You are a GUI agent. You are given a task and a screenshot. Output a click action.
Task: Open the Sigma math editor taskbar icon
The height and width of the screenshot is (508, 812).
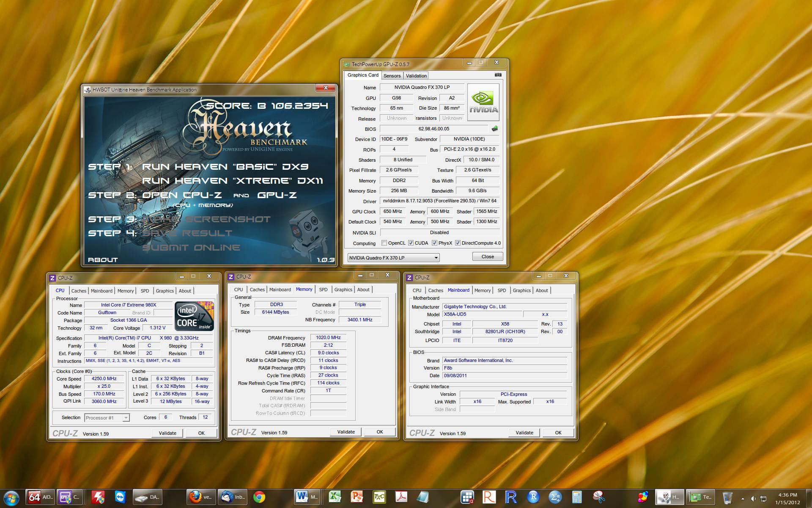pyautogui.click(x=555, y=497)
